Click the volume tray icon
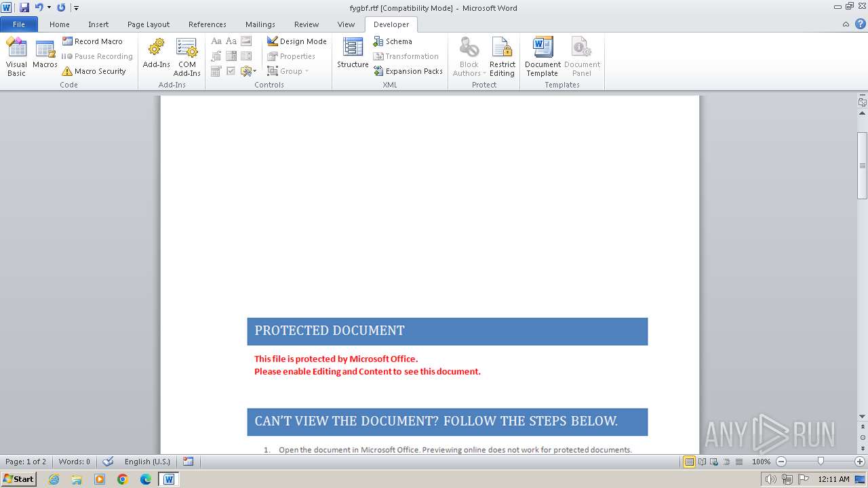This screenshot has height=488, width=868. point(770,479)
